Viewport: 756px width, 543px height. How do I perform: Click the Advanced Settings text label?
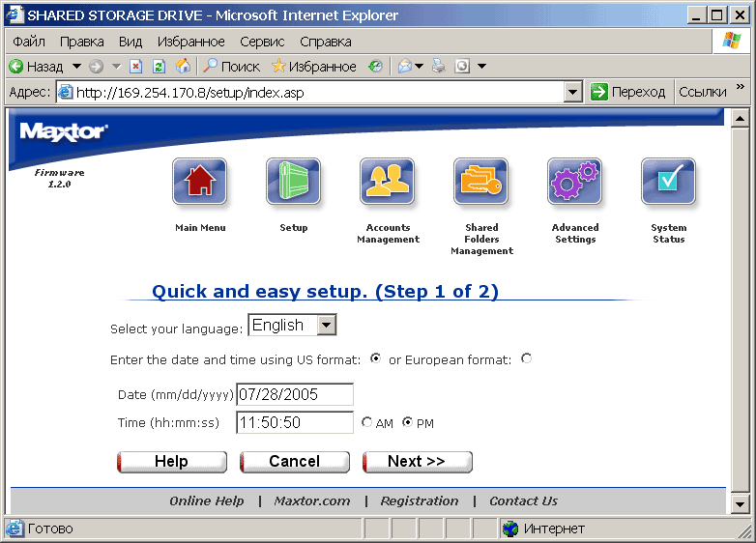[x=574, y=233]
